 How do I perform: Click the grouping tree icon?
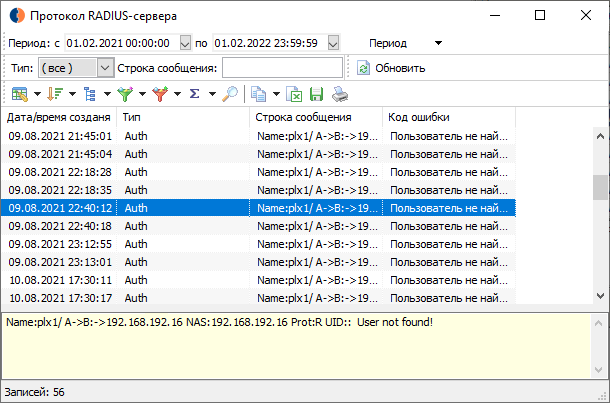coord(89,94)
